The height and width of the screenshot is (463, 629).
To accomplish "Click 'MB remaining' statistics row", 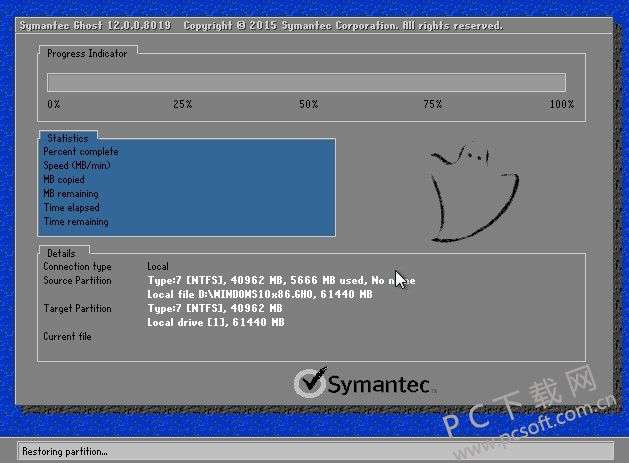I will pyautogui.click(x=71, y=193).
